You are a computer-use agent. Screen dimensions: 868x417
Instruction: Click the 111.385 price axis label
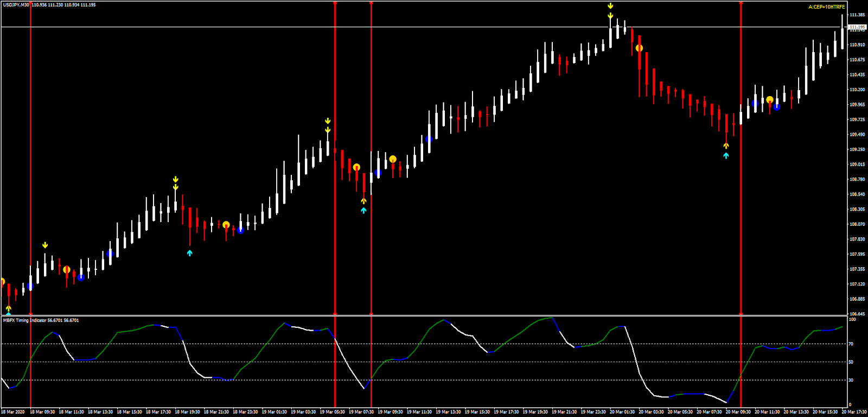857,15
